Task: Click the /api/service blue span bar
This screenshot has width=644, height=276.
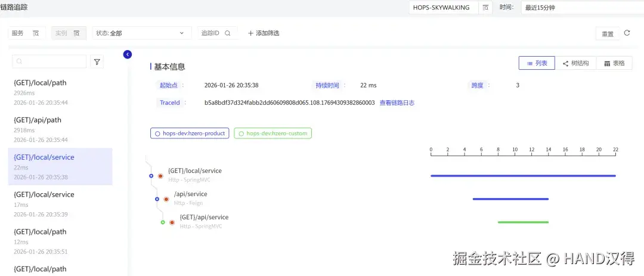Action: [x=510, y=199]
